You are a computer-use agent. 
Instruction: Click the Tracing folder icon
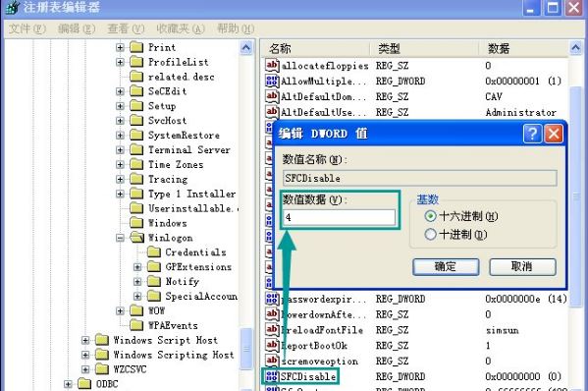pos(136,179)
